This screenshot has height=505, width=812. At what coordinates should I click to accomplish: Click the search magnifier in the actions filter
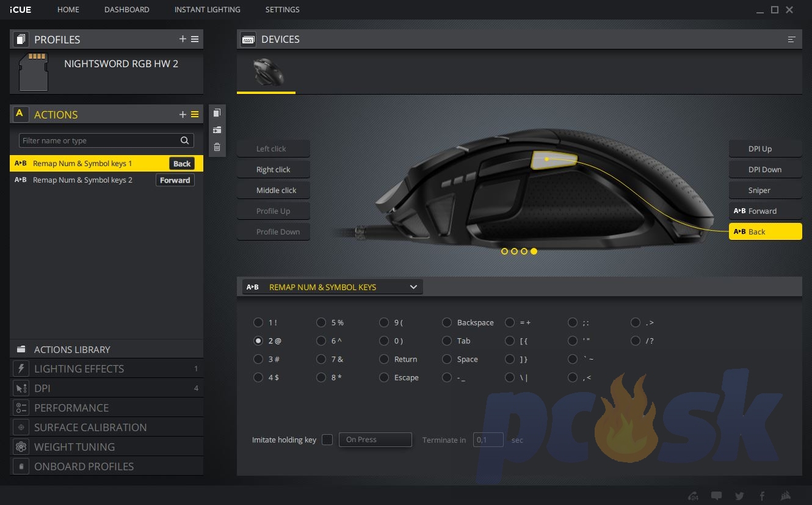click(x=184, y=140)
